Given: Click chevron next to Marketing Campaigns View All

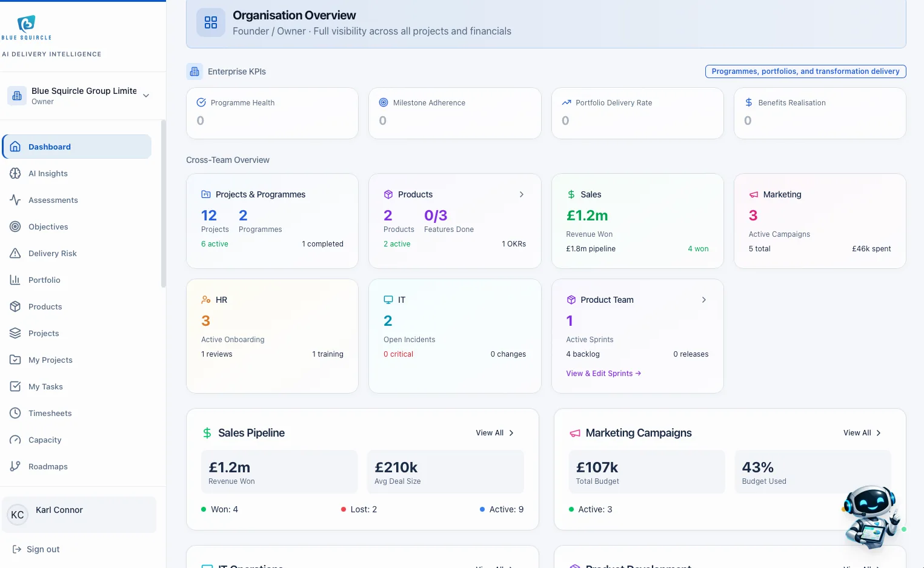Looking at the screenshot, I should click(x=879, y=433).
